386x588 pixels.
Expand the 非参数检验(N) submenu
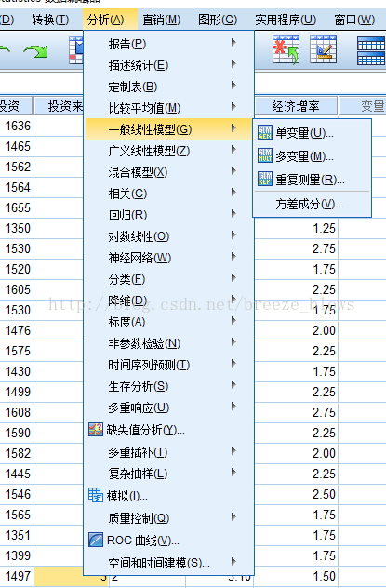(169, 343)
